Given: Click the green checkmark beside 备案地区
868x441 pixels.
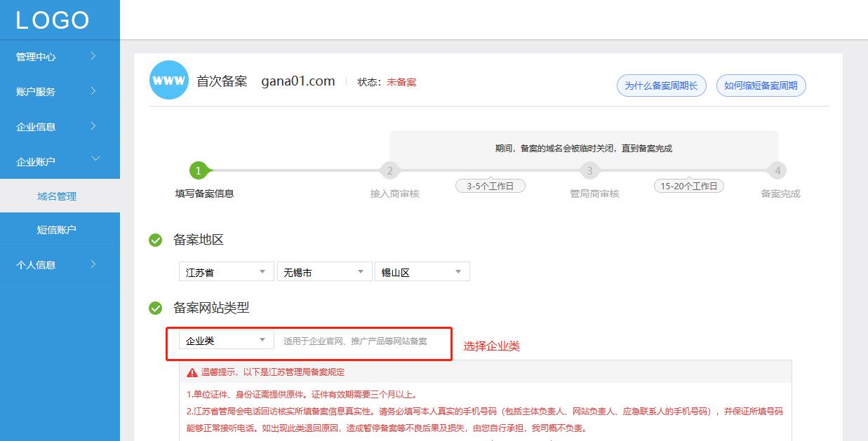Looking at the screenshot, I should pyautogui.click(x=154, y=240).
